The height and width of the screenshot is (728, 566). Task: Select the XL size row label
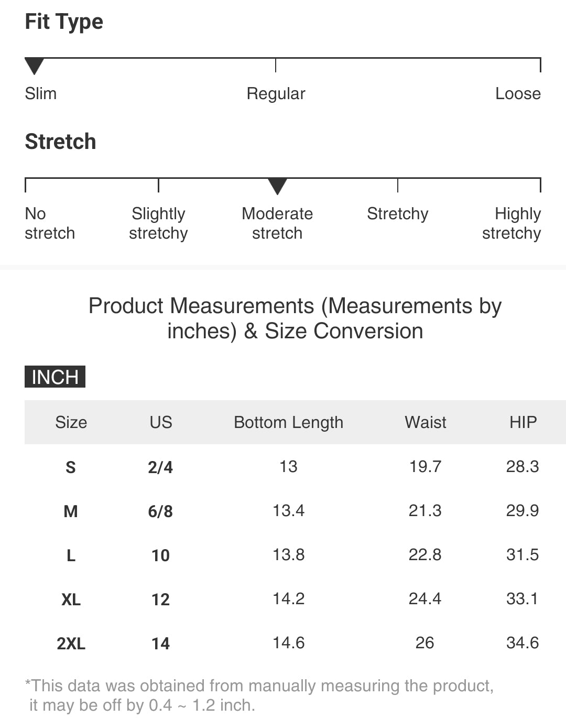[71, 599]
